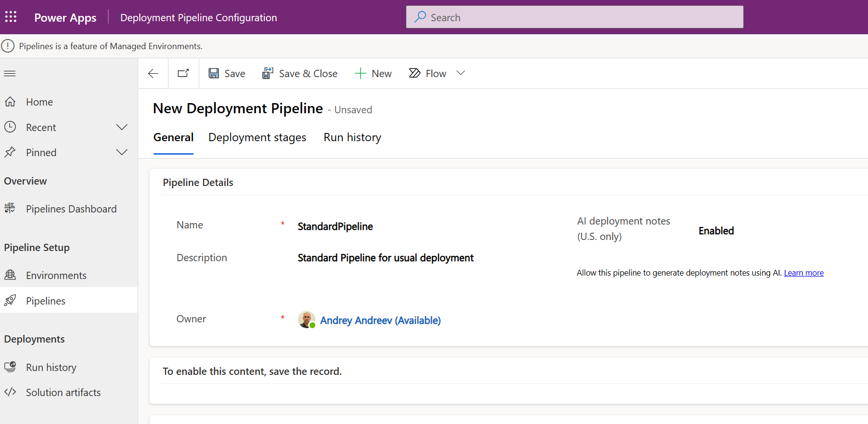The width and height of the screenshot is (868, 424).
Task: Expand the Pinned section chevron
Action: click(x=122, y=152)
